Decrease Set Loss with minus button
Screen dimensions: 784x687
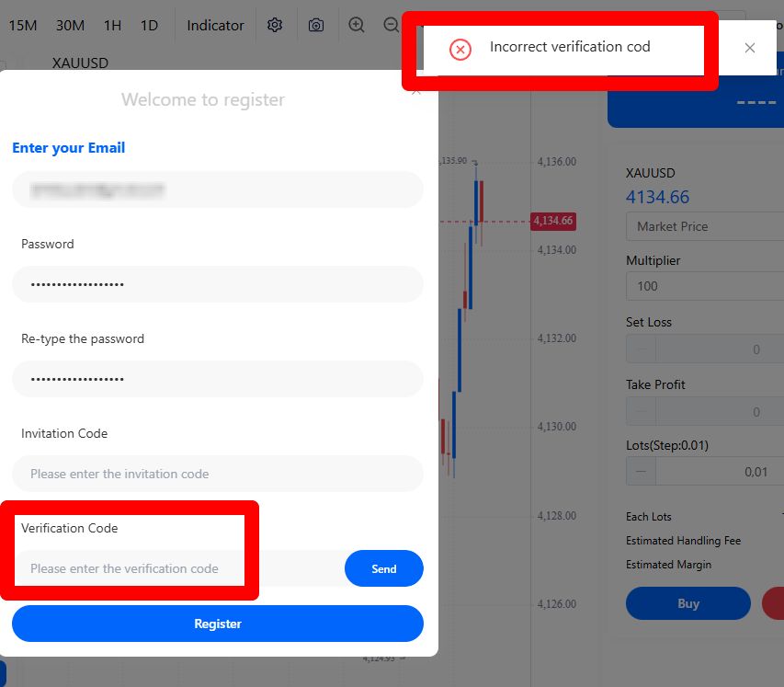tap(641, 349)
